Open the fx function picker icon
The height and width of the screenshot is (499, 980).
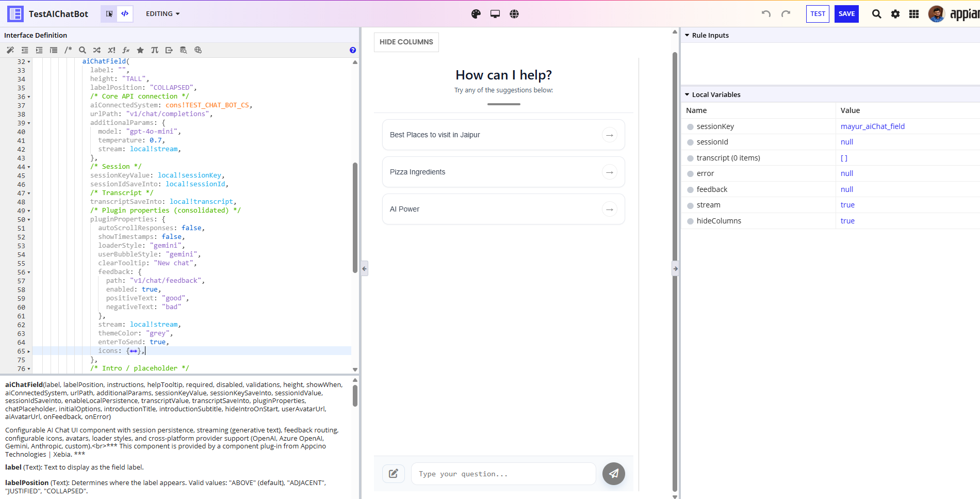coord(126,50)
